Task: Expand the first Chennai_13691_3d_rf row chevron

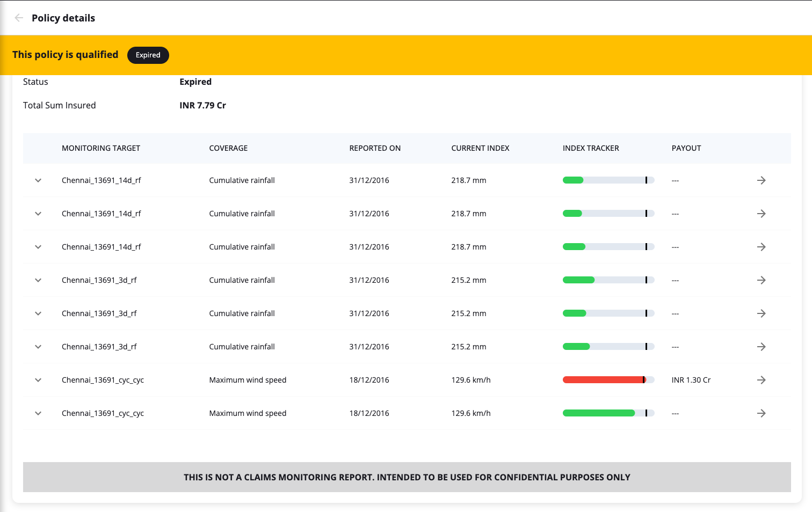Action: (x=38, y=280)
